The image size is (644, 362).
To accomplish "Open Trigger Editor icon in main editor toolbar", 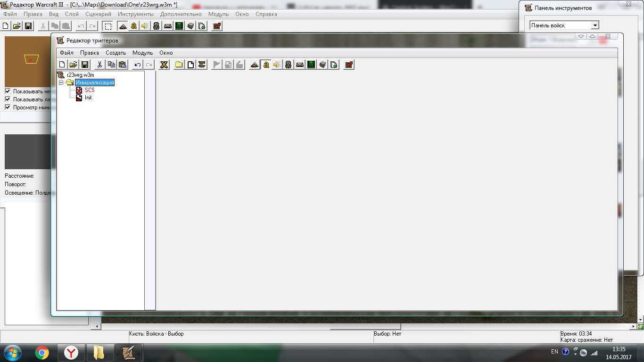I will point(134,26).
